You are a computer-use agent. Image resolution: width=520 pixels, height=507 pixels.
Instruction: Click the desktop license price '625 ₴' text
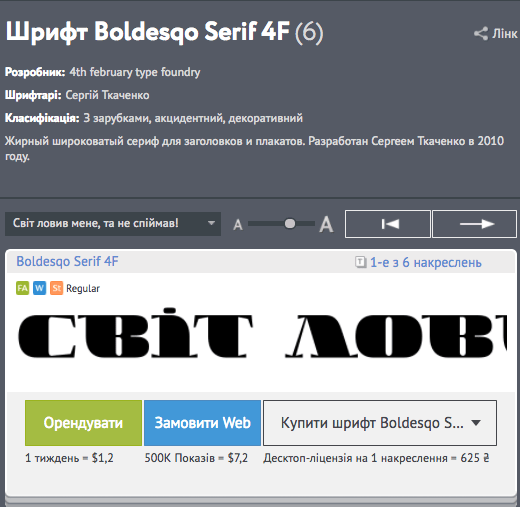[475, 458]
